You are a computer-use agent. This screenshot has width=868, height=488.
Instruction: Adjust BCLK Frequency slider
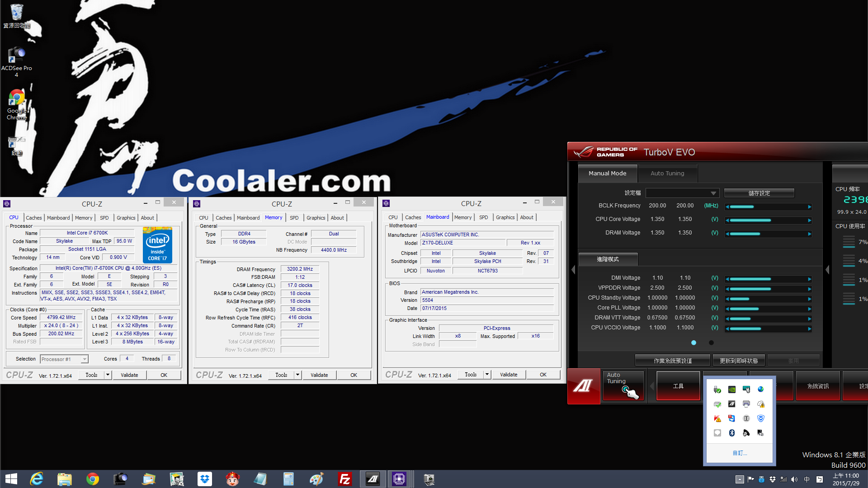click(x=768, y=206)
